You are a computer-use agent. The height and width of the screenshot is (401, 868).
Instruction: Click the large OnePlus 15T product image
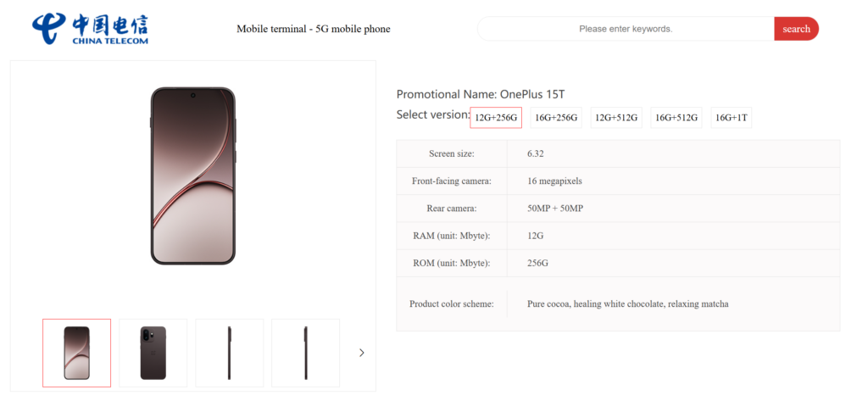(192, 175)
